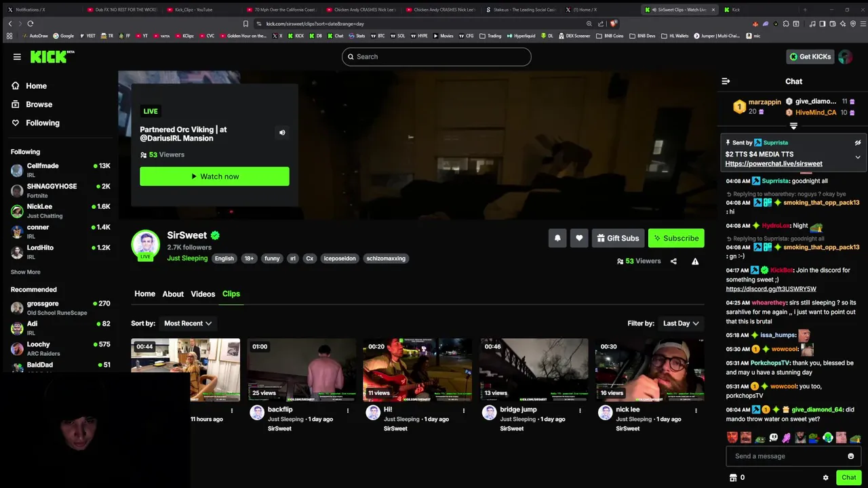Open the emoji picker in chat
The height and width of the screenshot is (488, 868).
coord(850,456)
